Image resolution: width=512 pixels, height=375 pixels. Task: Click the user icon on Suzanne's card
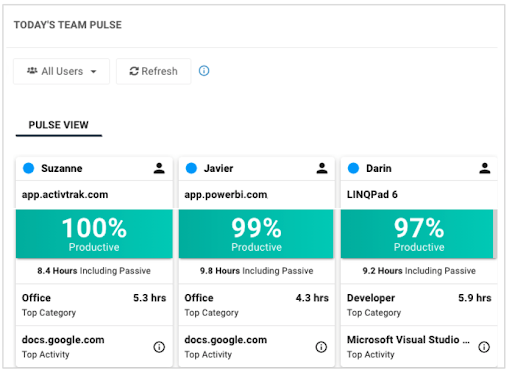pyautogui.click(x=159, y=168)
